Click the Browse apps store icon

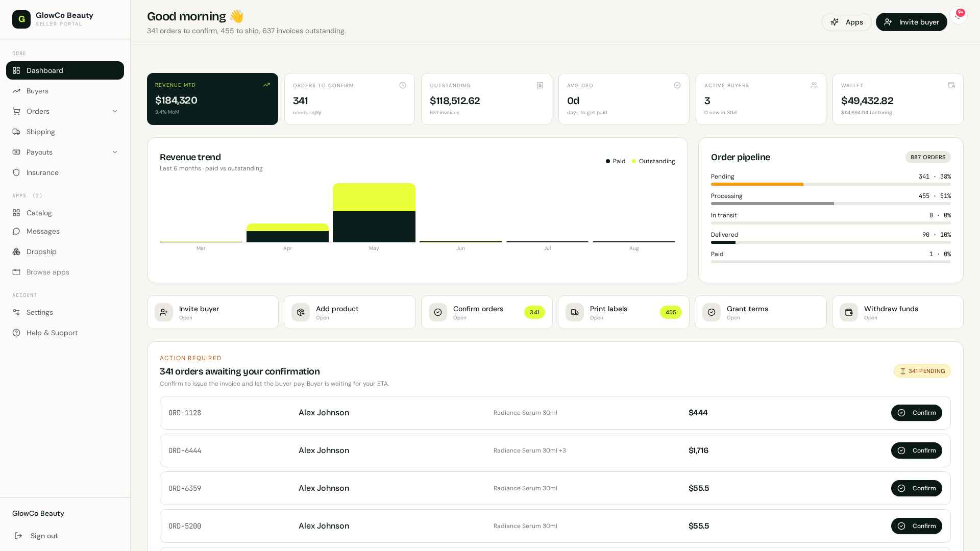pos(16,272)
